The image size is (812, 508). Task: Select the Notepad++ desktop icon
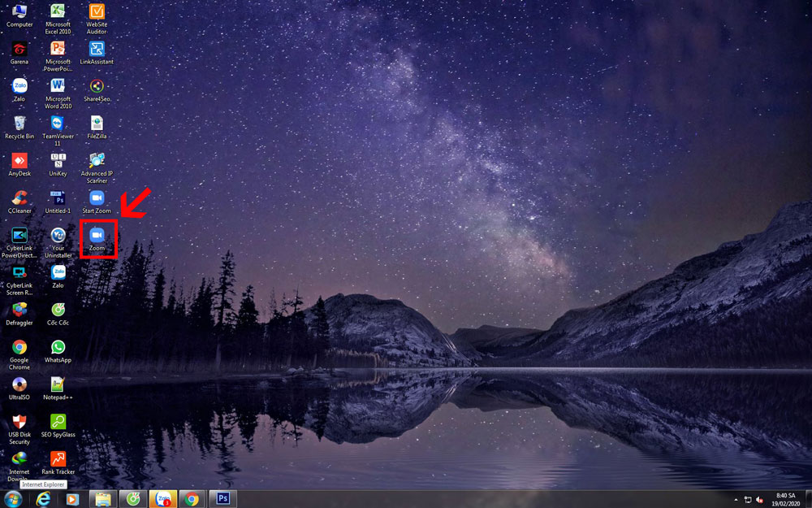(x=58, y=385)
